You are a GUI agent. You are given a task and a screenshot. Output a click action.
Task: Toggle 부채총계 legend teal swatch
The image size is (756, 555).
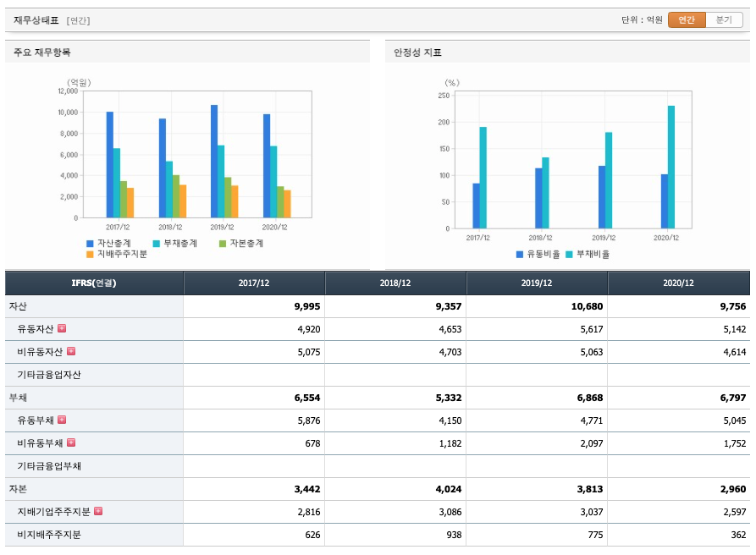point(157,244)
